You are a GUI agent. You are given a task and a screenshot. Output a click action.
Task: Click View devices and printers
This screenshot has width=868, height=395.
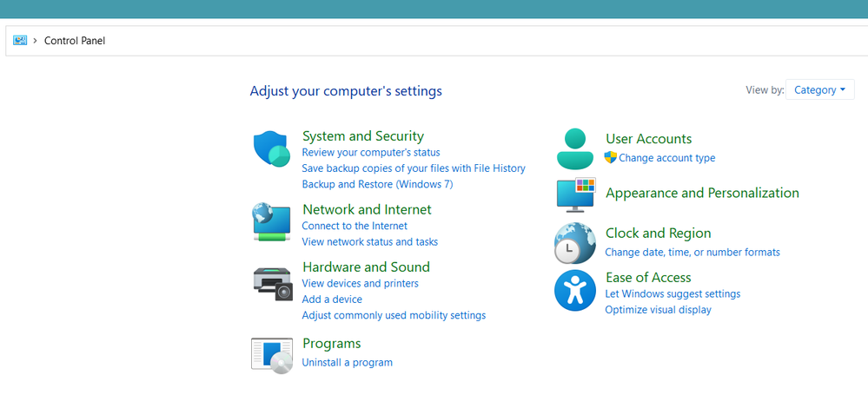tap(361, 283)
